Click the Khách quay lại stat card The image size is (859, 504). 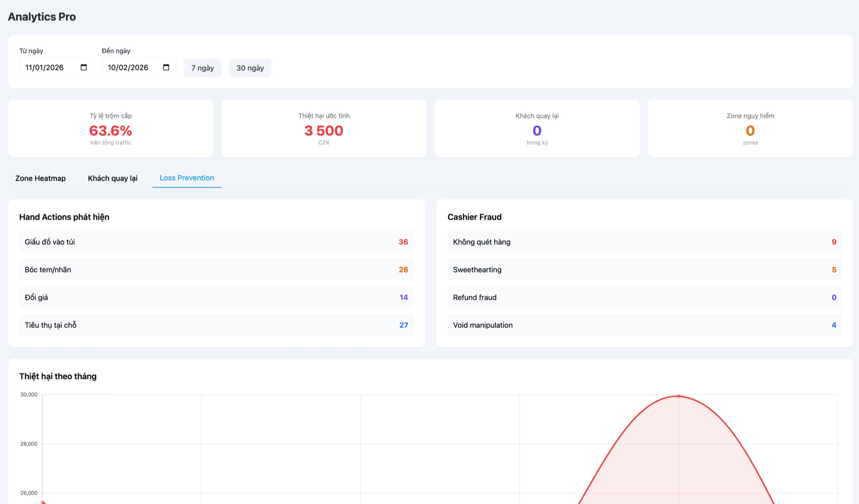click(537, 129)
